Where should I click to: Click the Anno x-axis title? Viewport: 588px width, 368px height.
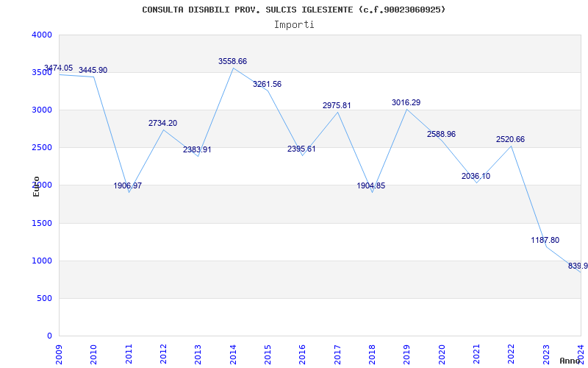pos(570,361)
